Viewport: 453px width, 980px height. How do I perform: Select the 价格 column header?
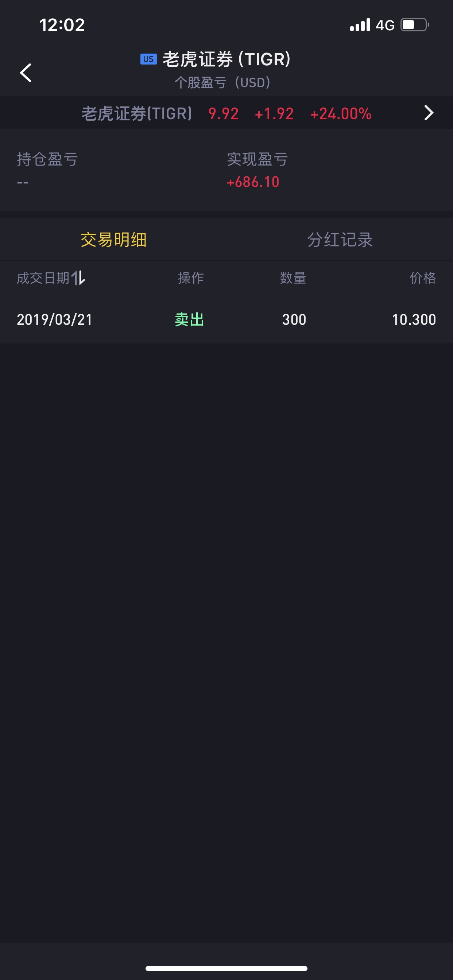(423, 278)
